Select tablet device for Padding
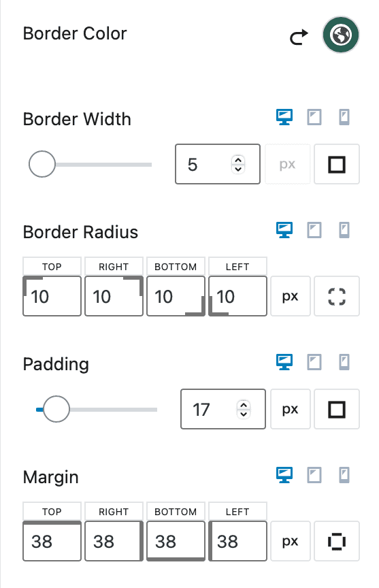Image resolution: width=379 pixels, height=588 pixels. pos(314,362)
